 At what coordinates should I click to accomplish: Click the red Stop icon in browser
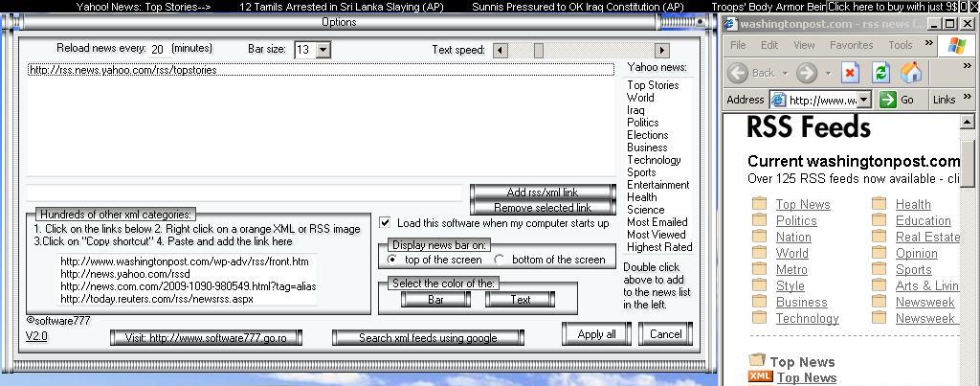pyautogui.click(x=850, y=73)
